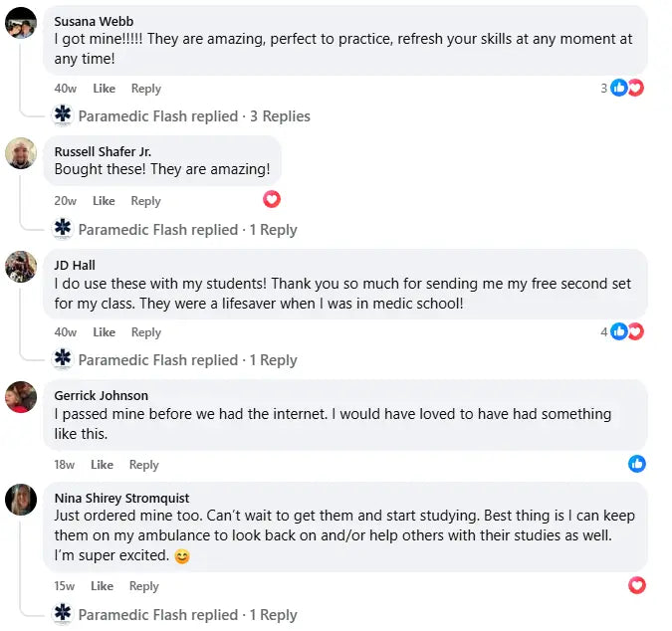The width and height of the screenshot is (672, 631).
Task: Open Gerrick Johnson's profile name link
Action: pyautogui.click(x=101, y=395)
